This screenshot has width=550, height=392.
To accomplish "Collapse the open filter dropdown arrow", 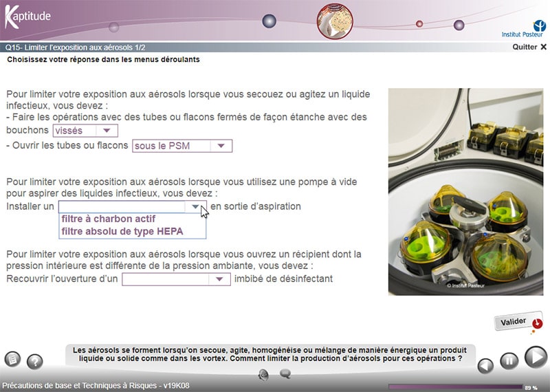I will click(196, 206).
